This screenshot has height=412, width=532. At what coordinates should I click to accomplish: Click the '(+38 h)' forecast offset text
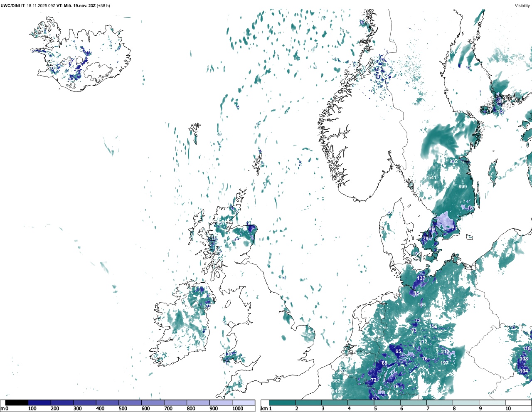103,5
